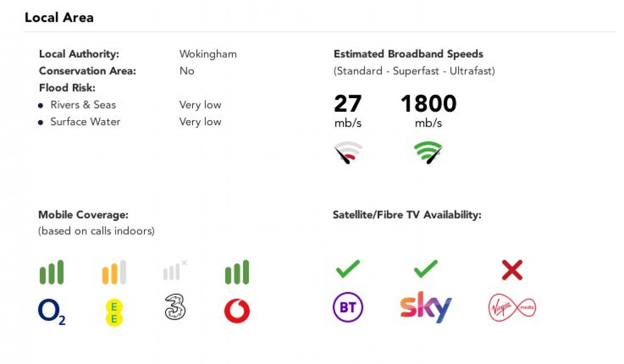
Task: Click the green checkmark above BT
Action: click(x=348, y=269)
